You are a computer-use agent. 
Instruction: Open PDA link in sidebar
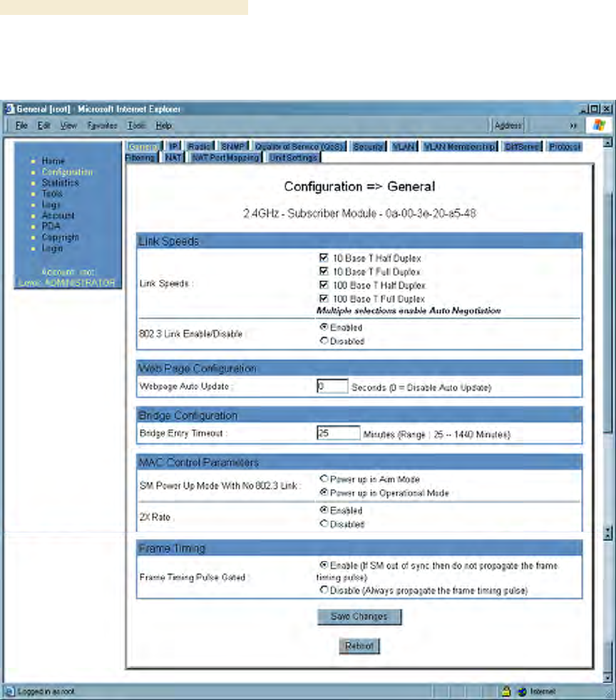pyautogui.click(x=51, y=227)
